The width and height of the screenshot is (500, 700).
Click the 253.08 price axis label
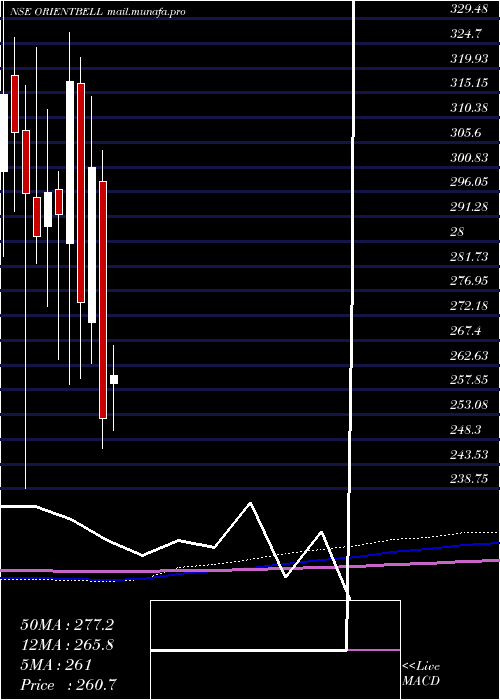click(468, 405)
